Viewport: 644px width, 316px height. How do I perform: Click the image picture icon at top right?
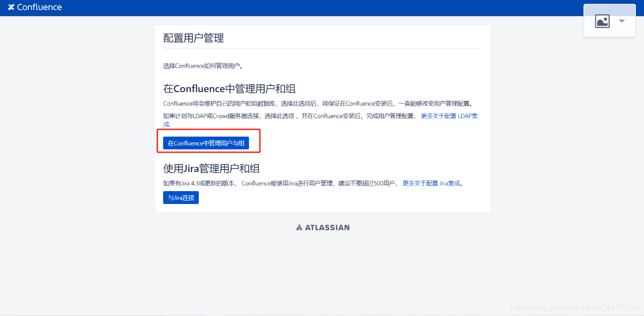click(x=603, y=21)
